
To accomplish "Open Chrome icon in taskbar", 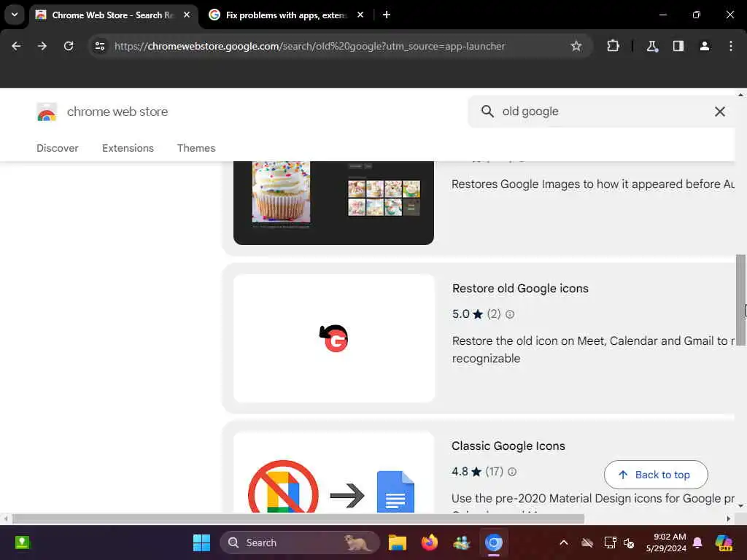I will point(494,542).
